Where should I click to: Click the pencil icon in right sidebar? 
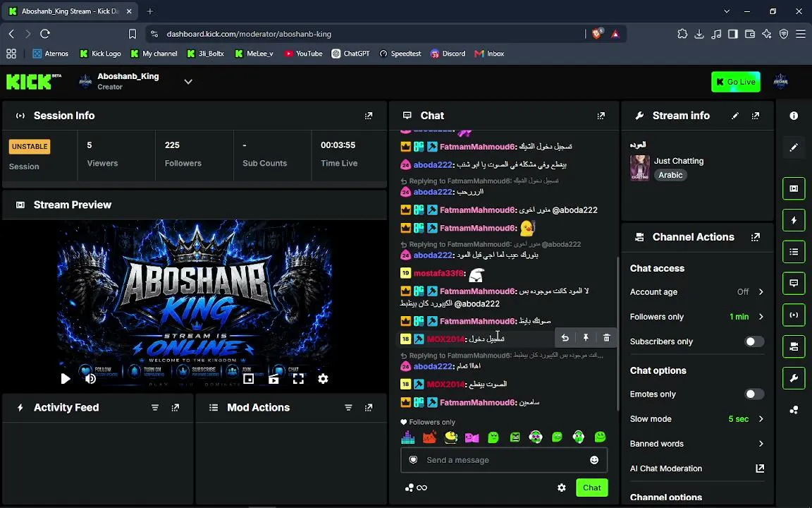click(794, 147)
